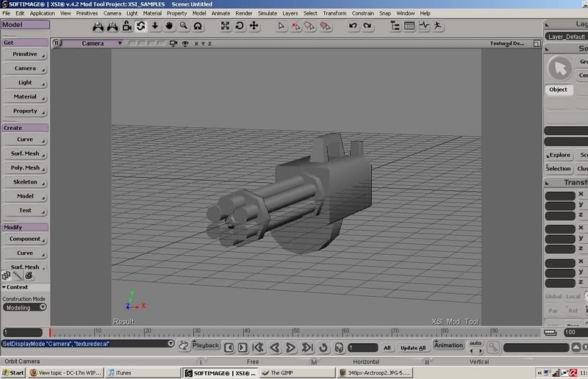Expand the Primitive menu button
588x379 pixels.
click(x=25, y=54)
